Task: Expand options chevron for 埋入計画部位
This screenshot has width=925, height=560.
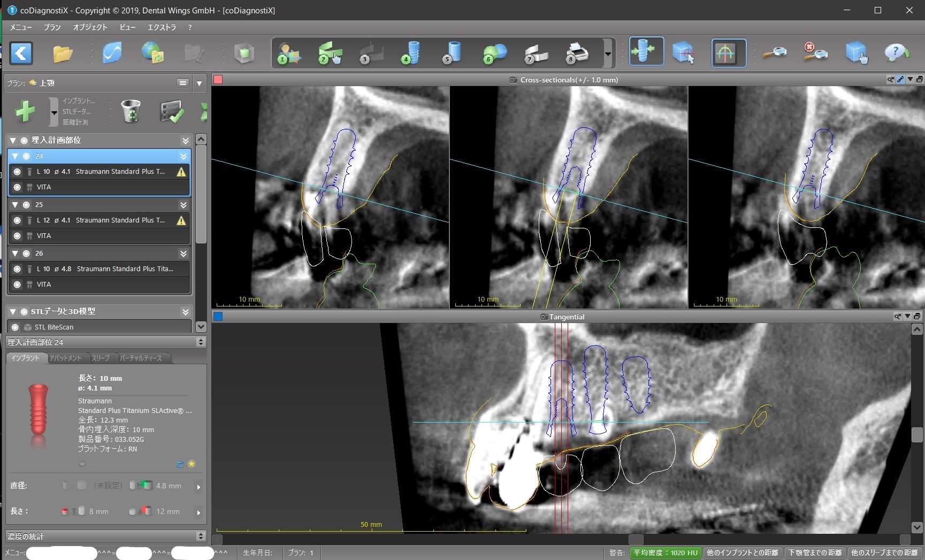Action: coord(186,141)
